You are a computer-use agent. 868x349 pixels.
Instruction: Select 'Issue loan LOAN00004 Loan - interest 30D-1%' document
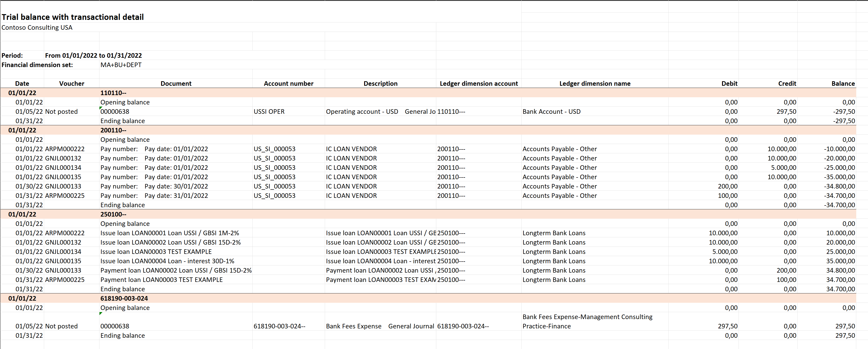point(167,261)
